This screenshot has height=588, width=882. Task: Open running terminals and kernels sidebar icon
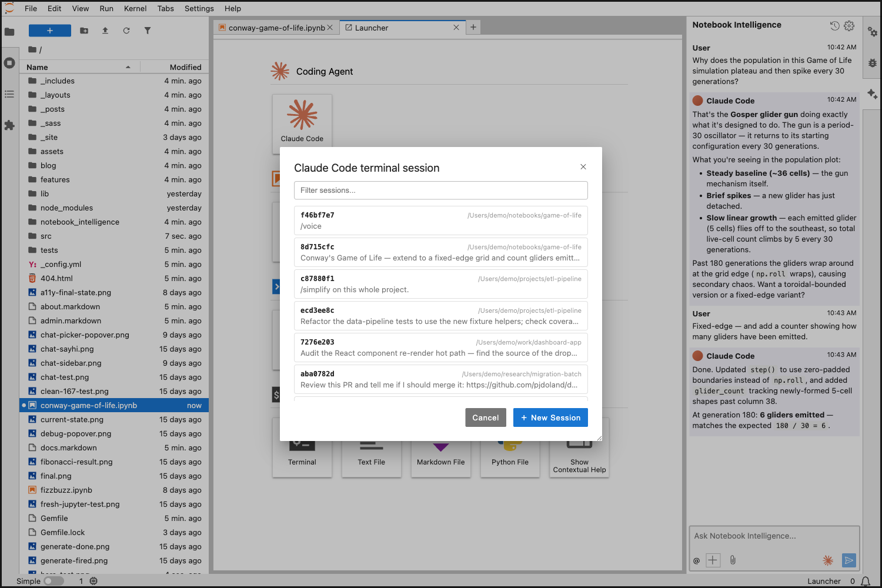9,63
